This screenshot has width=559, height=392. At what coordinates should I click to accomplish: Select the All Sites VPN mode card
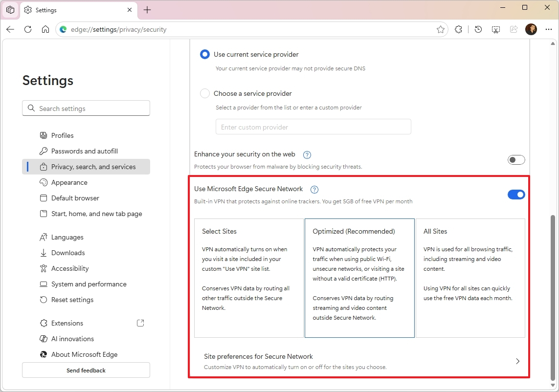[x=470, y=279]
